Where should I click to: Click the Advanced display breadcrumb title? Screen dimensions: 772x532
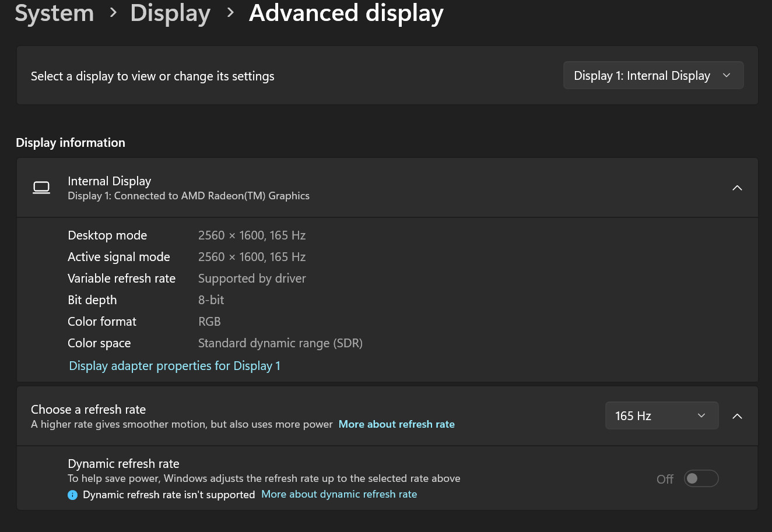(346, 13)
